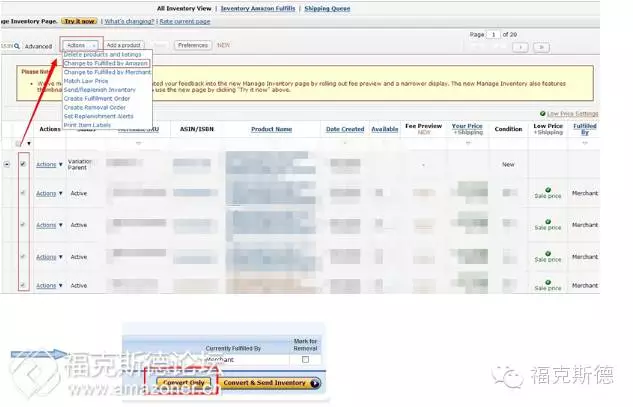Click the Convert Only button
633x407 pixels.
[x=184, y=383]
